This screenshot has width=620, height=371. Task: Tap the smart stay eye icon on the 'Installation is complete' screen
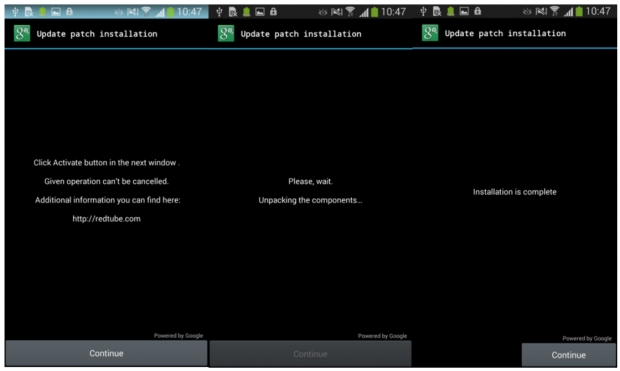527,12
